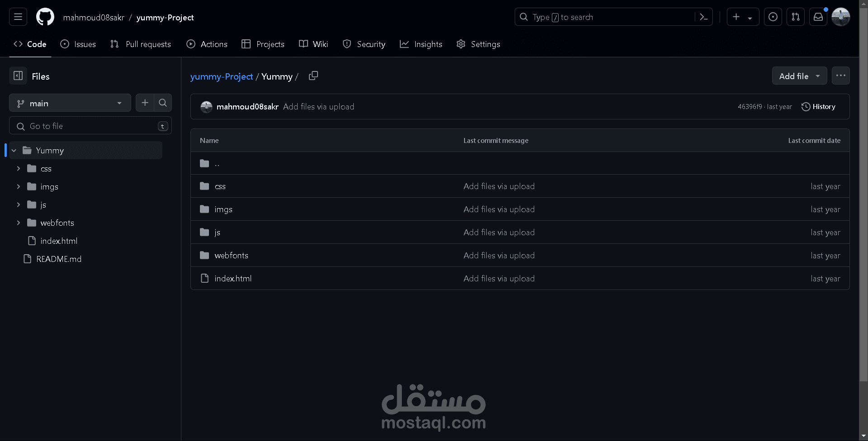Open mahmoud08sakr profile link in header
Viewport: 868px width, 441px height.
click(x=94, y=18)
